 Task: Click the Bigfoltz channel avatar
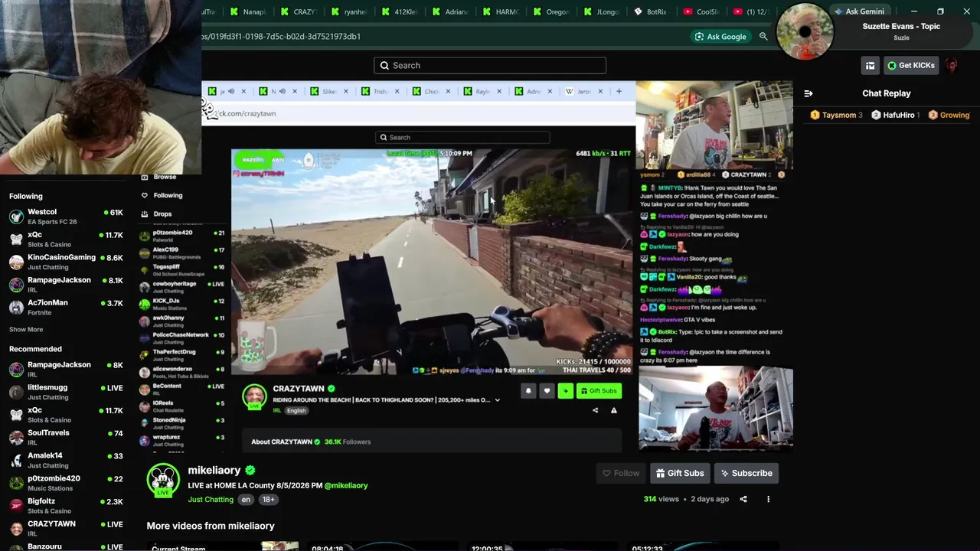[16, 506]
